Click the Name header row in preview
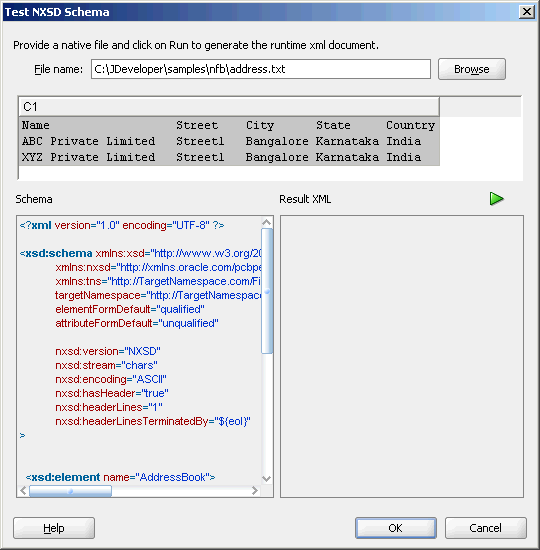Screen dimensions: 540x550 coord(229,125)
